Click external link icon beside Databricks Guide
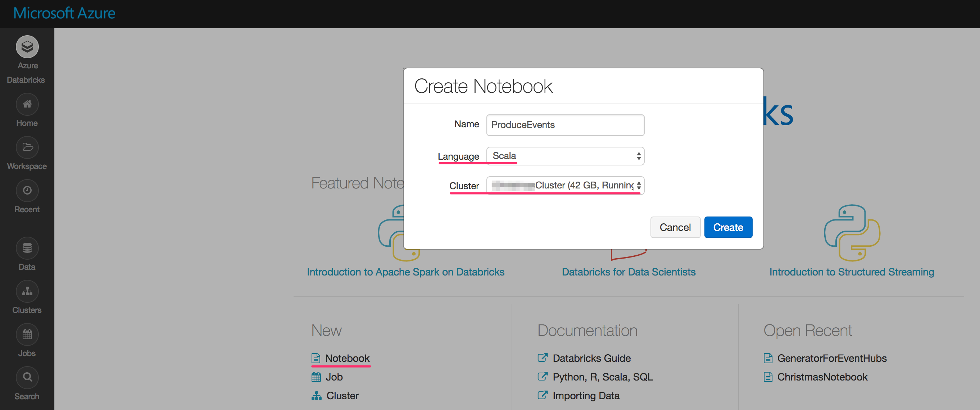Viewport: 980px width, 410px height. 543,358
